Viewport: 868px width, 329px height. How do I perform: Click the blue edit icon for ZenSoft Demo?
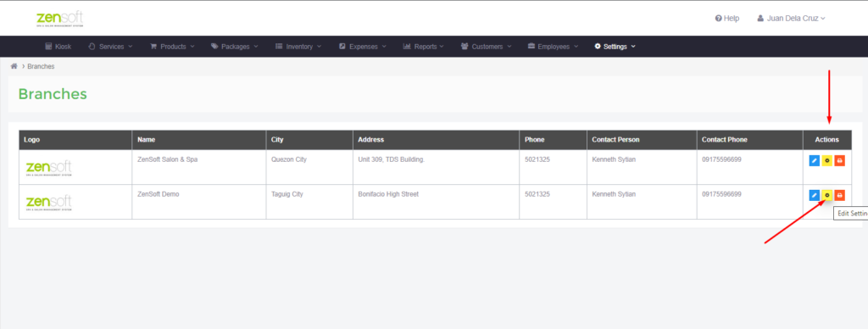[x=814, y=196]
